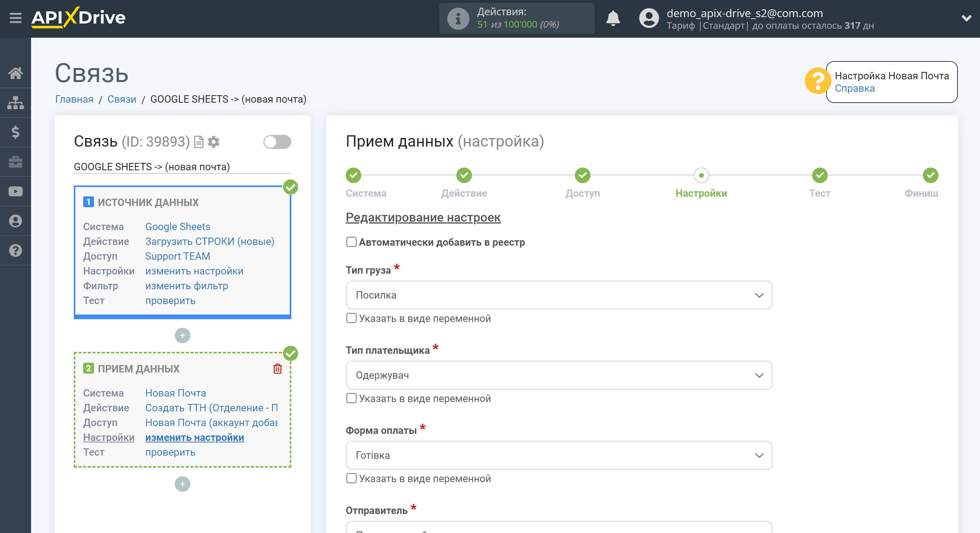Go to Доступ step label
Screen dimensions: 980x533
click(x=583, y=193)
